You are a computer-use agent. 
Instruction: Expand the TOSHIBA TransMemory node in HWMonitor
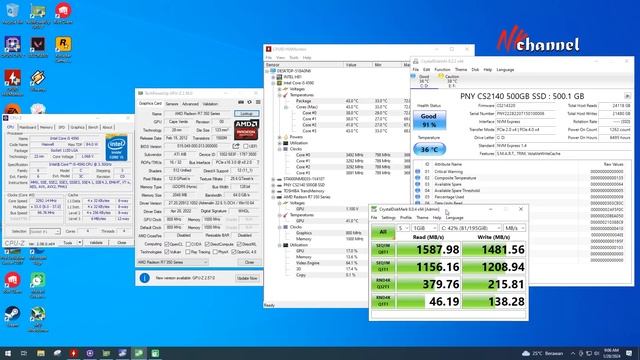tap(273, 191)
